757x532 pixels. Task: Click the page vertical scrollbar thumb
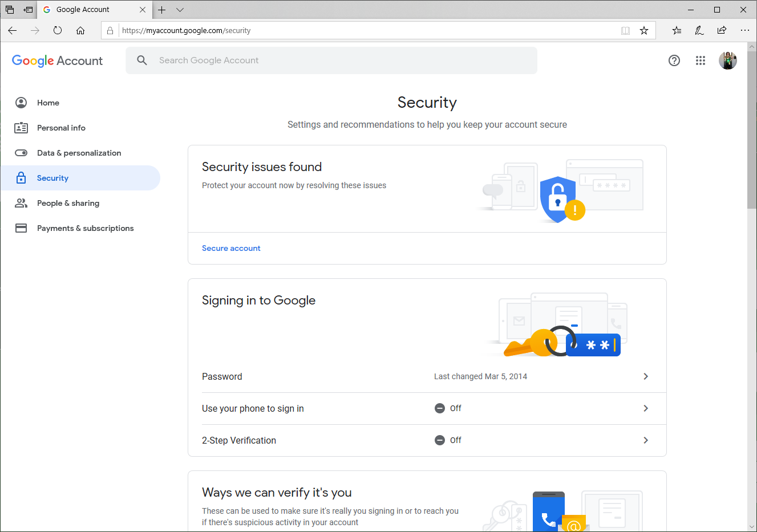752,129
